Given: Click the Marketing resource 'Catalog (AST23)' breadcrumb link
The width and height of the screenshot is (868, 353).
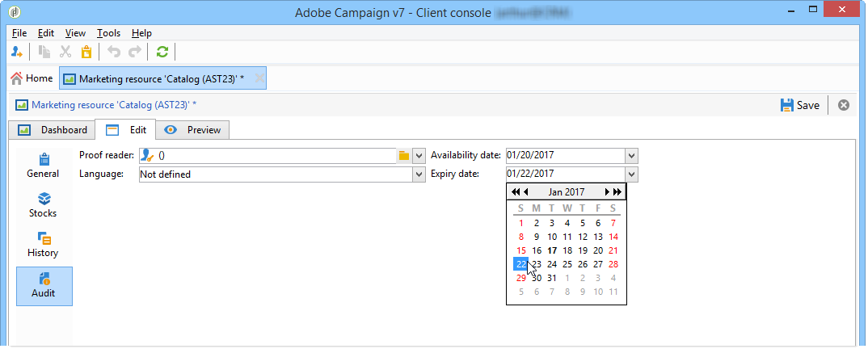Looking at the screenshot, I should (114, 104).
